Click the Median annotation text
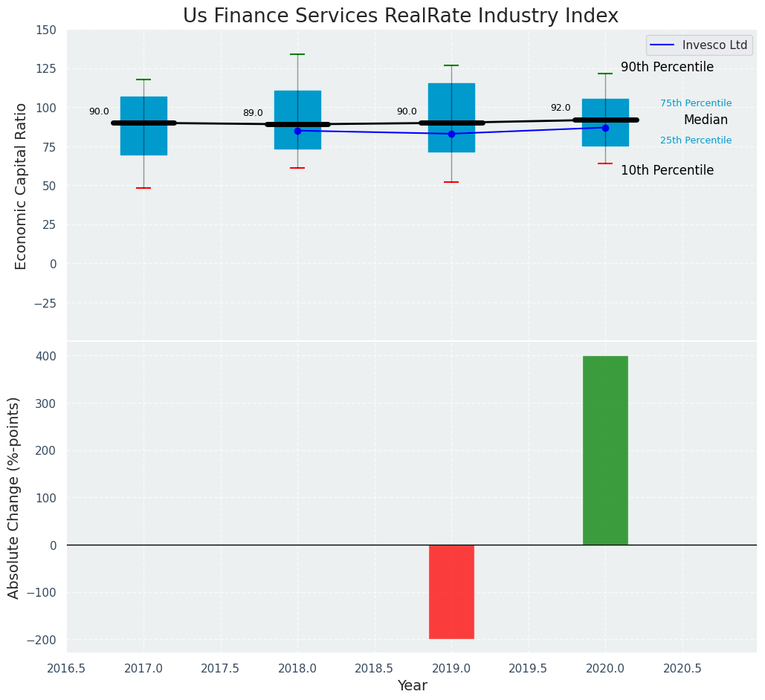This screenshot has height=700, width=765. pos(706,120)
